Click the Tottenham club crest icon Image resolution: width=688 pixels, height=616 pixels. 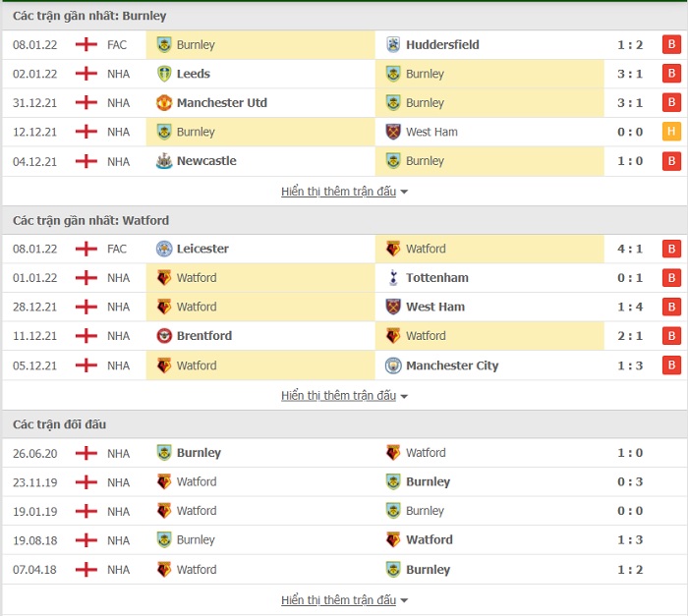(393, 278)
